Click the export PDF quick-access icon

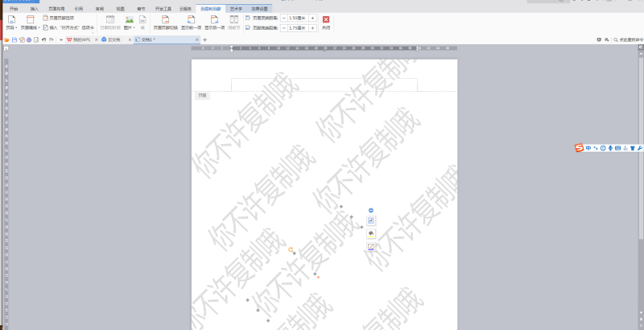pyautogui.click(x=22, y=39)
